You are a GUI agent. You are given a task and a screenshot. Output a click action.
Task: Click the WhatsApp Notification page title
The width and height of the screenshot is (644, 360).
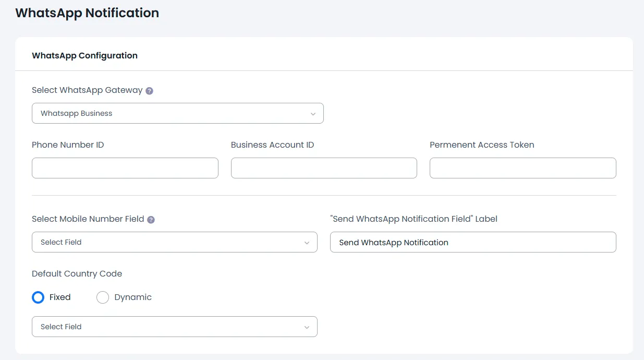[87, 13]
